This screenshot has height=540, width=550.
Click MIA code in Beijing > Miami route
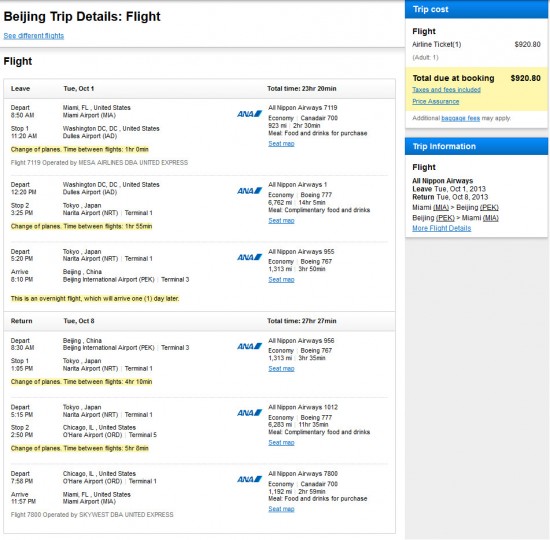pyautogui.click(x=491, y=218)
